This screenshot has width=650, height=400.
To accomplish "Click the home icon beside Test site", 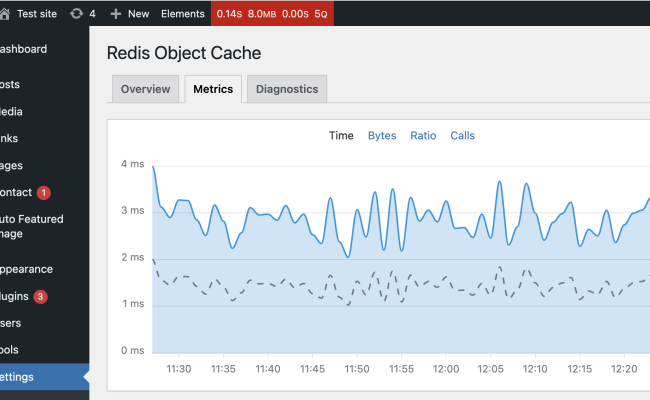I will point(5,14).
